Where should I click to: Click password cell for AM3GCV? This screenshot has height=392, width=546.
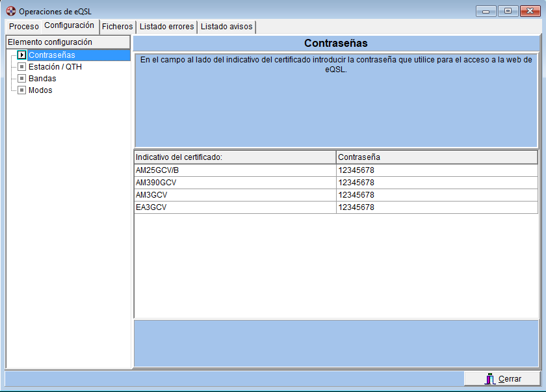pyautogui.click(x=436, y=195)
